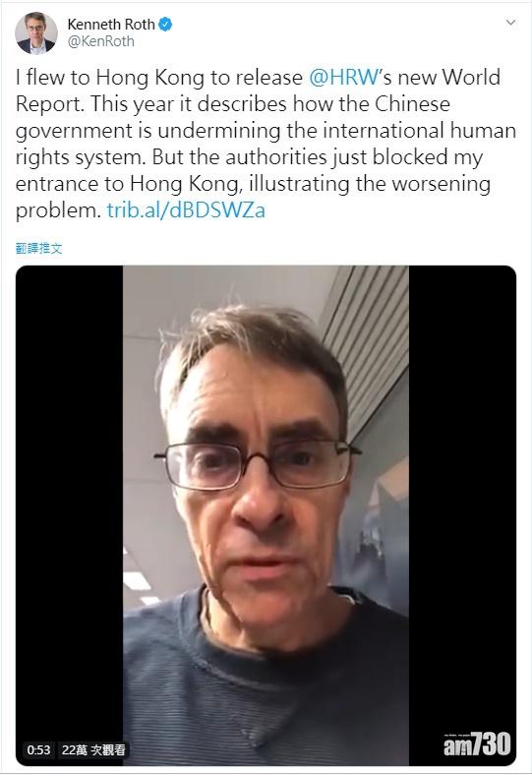Expand the tweet options chevron
Image resolution: width=532 pixels, height=775 pixels.
click(x=511, y=23)
